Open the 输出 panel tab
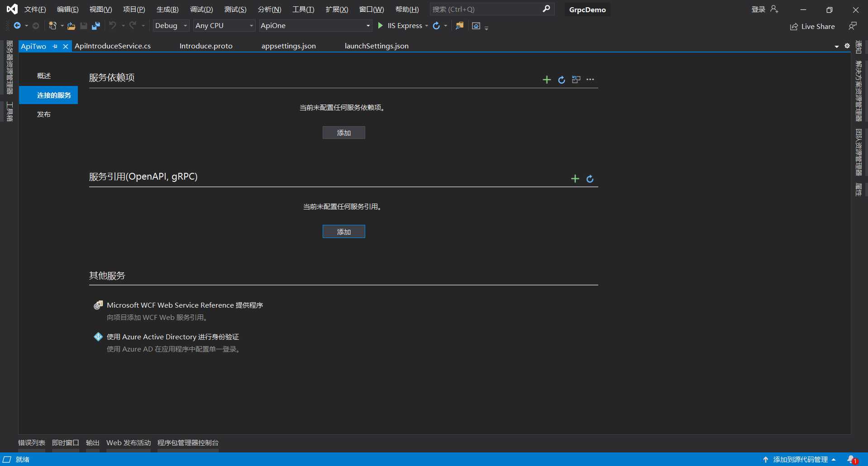868x466 pixels. click(93, 443)
